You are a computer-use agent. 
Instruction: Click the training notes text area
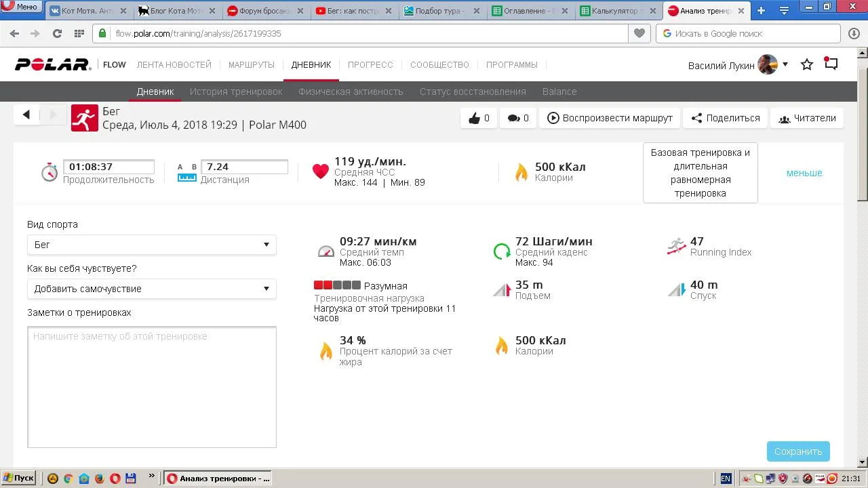coord(152,387)
